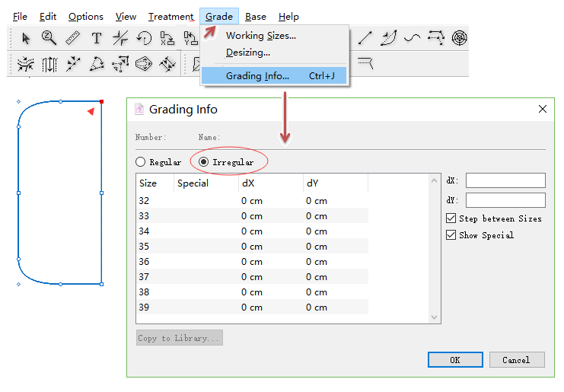Activate the zoom magnifier tool
Viewport: 564px width, 392px height.
[x=49, y=38]
